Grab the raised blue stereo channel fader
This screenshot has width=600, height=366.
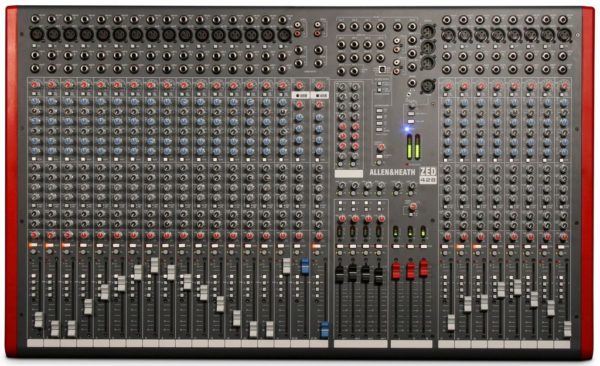(305, 266)
